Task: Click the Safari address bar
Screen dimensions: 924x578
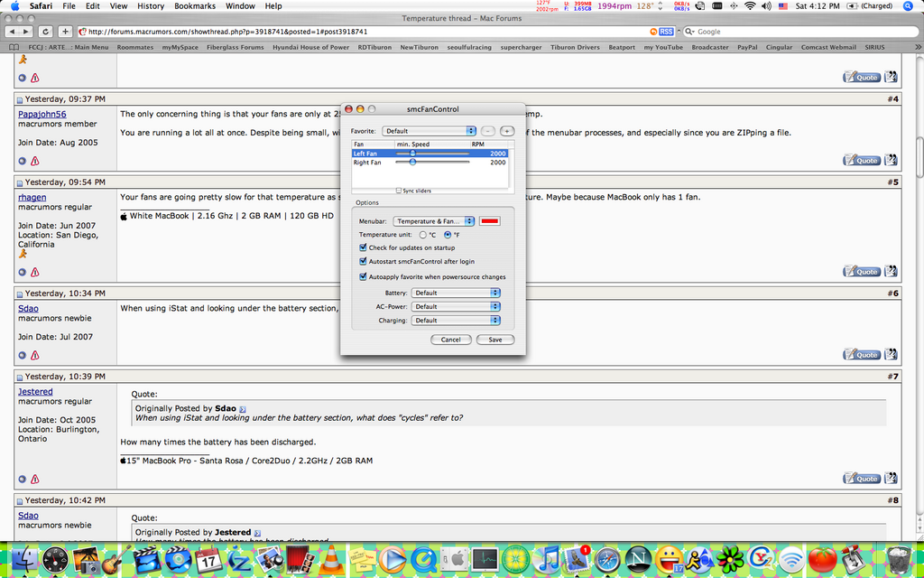Action: pyautogui.click(x=376, y=32)
